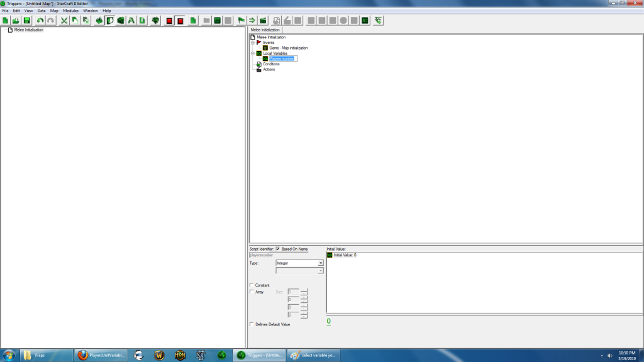Click the Array Size stepper arrows

[x=304, y=292]
